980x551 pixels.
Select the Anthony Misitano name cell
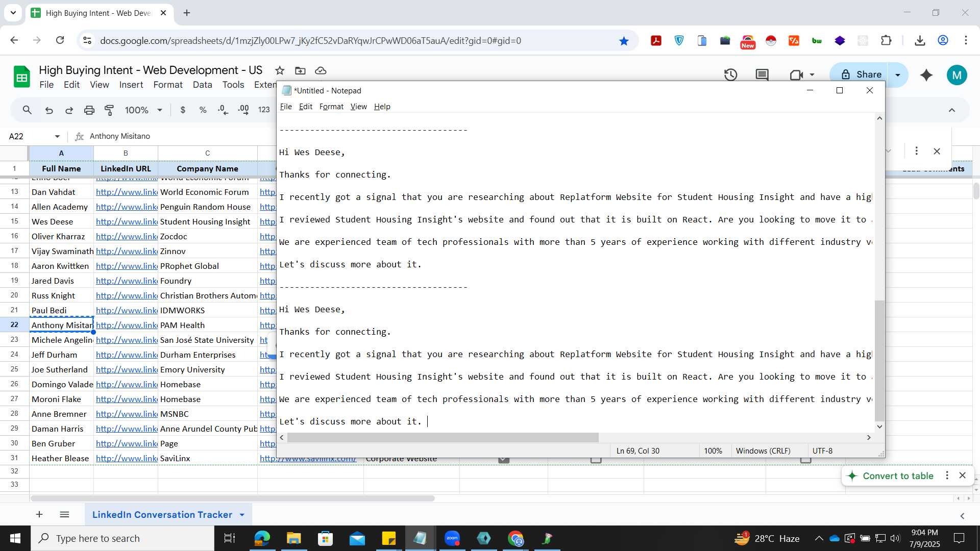61,325
